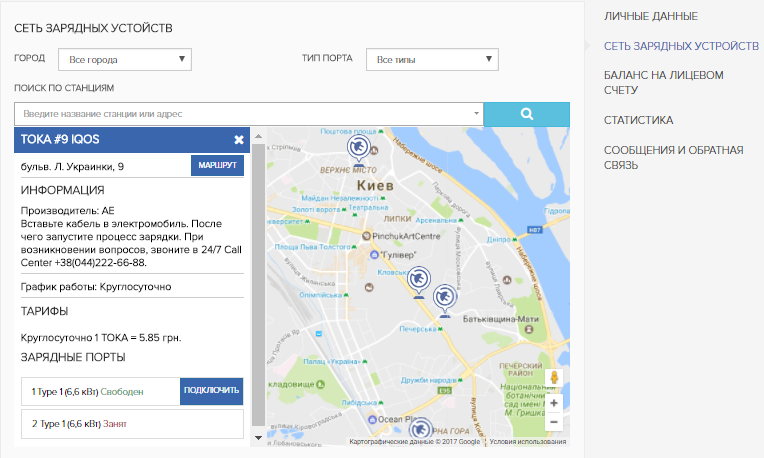Click the Street View pegman icon

554,378
